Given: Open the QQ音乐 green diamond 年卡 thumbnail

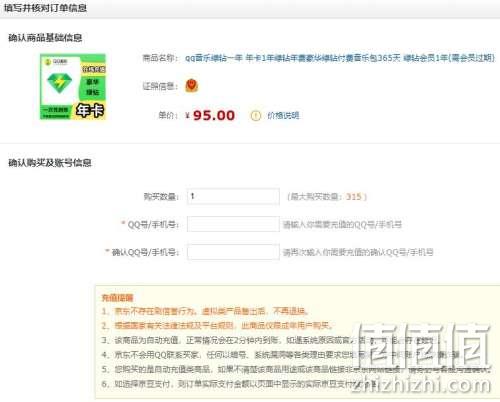Looking at the screenshot, I should (73, 87).
